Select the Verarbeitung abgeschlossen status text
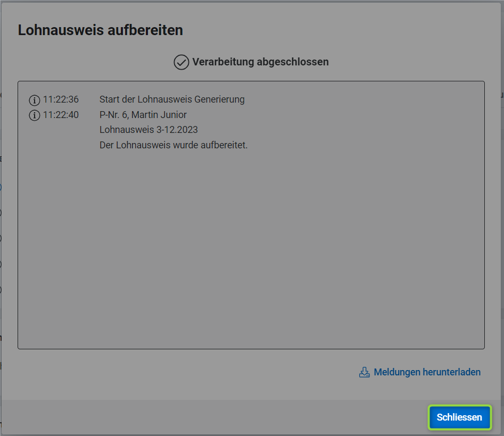The width and height of the screenshot is (504, 436). coord(260,62)
